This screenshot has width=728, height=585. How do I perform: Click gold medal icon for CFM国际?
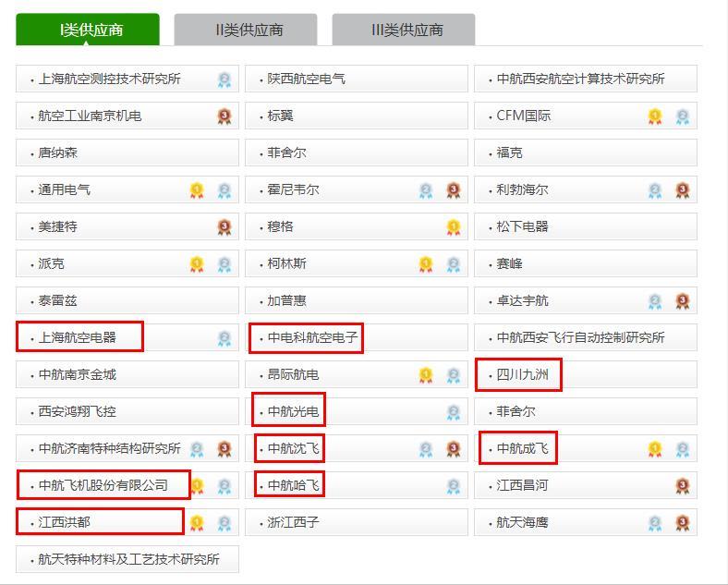(655, 116)
